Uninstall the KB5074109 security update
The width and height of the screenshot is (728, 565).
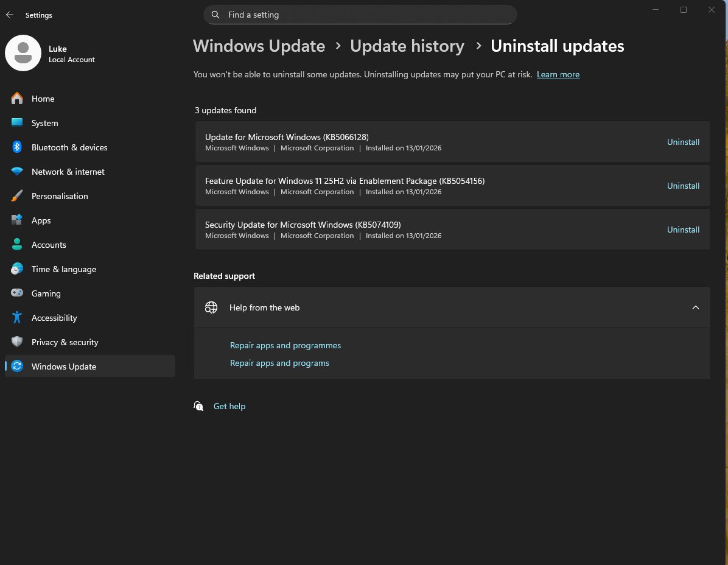coord(683,230)
